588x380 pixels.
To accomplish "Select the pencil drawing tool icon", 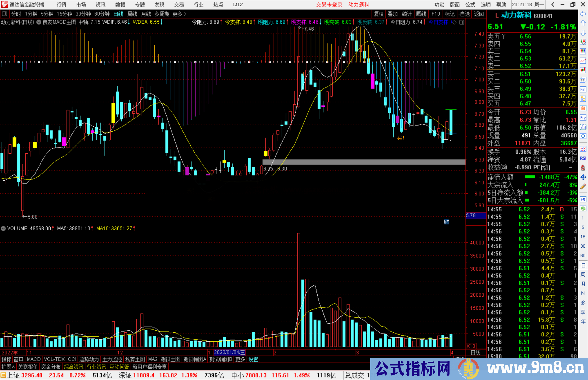I will [x=583, y=187].
